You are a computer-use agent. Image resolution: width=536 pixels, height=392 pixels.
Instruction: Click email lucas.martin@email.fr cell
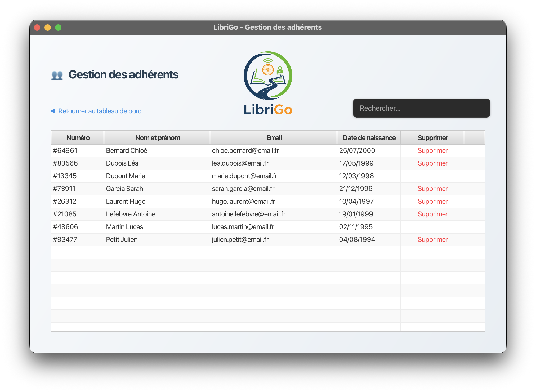point(243,227)
